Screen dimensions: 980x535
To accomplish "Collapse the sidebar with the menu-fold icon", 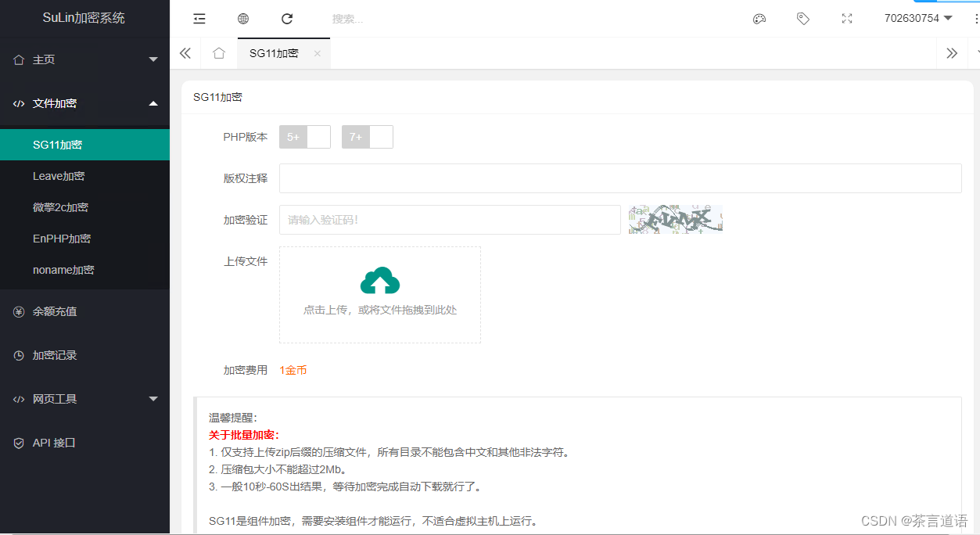I will point(199,19).
